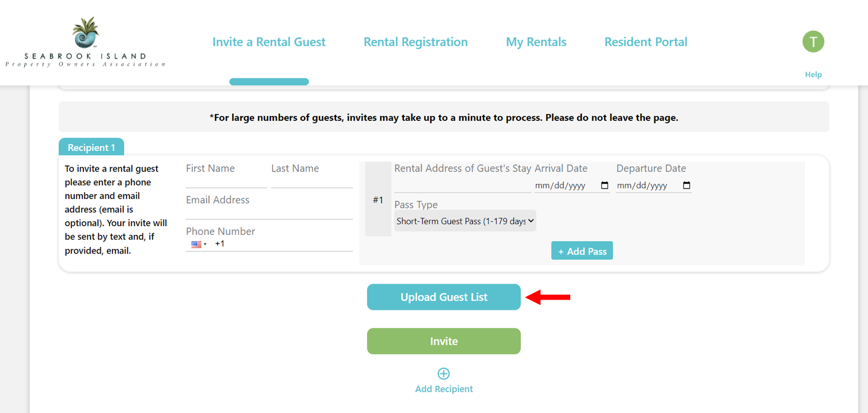
Task: Navigate to Resident Portal
Action: [x=646, y=42]
